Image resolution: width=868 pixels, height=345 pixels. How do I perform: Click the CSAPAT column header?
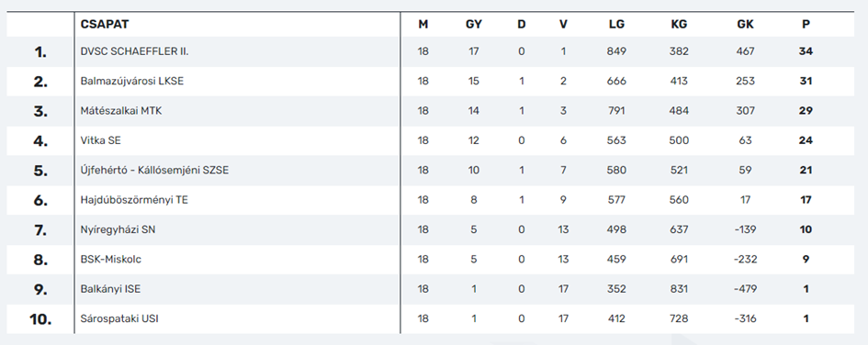coord(105,25)
